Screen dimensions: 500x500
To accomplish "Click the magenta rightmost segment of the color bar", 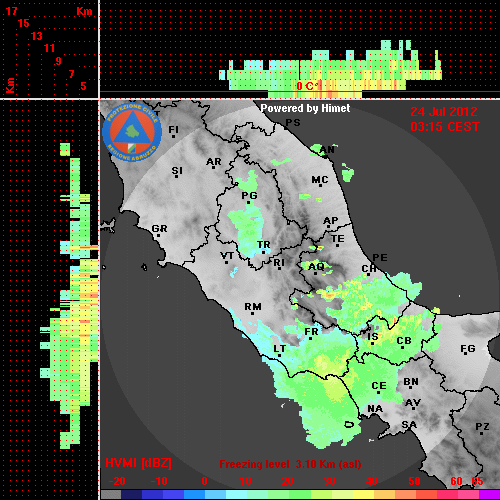I will (x=489, y=495).
